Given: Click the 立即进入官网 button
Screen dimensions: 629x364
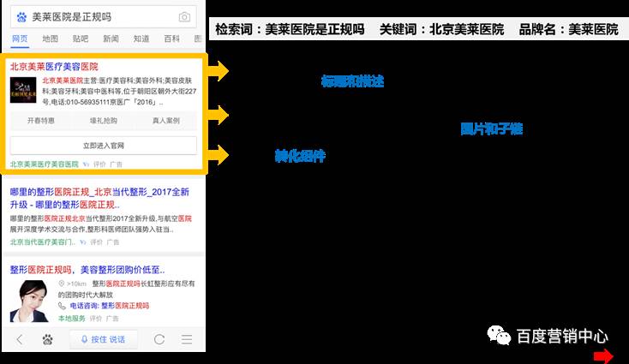Looking at the screenshot, I should pos(104,146).
